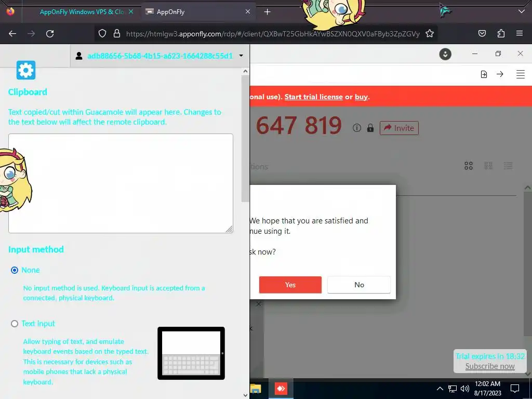
Task: Open File Explorer from the taskbar
Action: [256, 389]
